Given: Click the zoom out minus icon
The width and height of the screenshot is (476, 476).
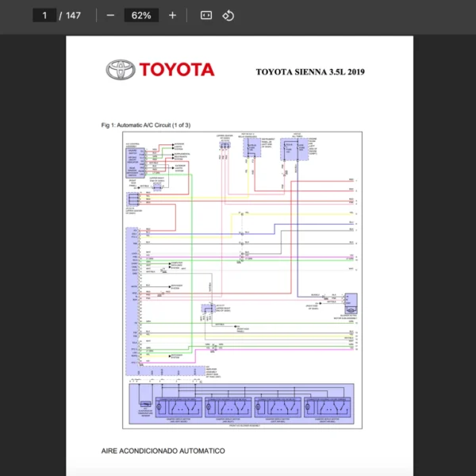Looking at the screenshot, I should pos(110,15).
